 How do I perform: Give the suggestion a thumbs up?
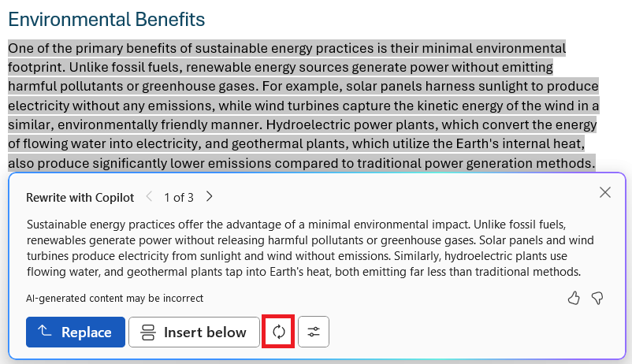pyautogui.click(x=574, y=299)
